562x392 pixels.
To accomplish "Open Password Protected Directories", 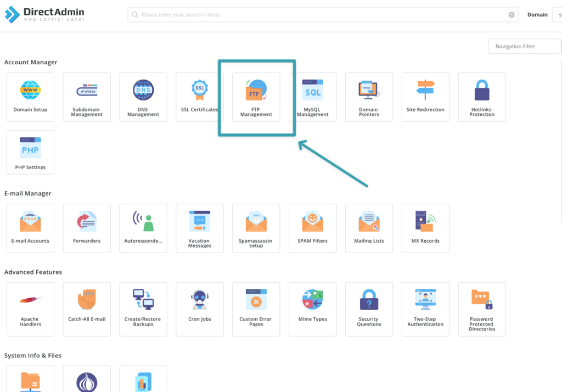I will pyautogui.click(x=482, y=309).
